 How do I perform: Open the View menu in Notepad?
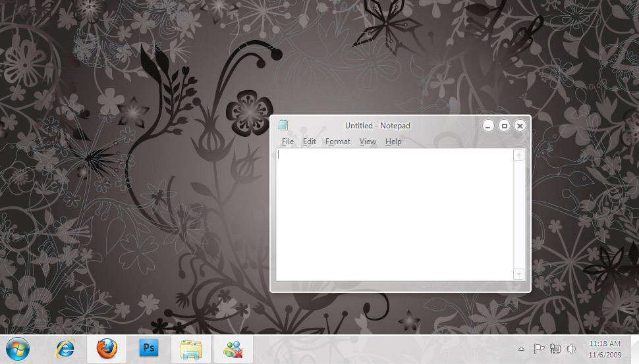tap(368, 142)
